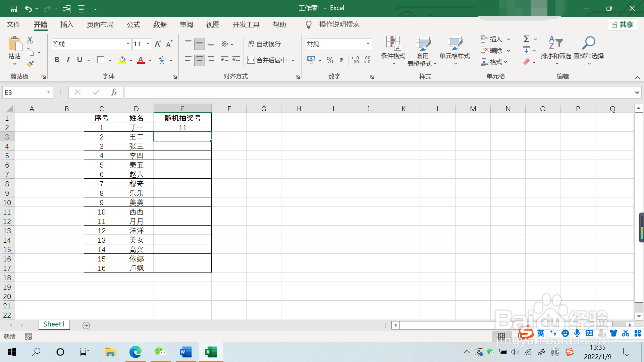Click Merge and Center (合并后居中)
The width and height of the screenshot is (644, 362).
pos(267,60)
